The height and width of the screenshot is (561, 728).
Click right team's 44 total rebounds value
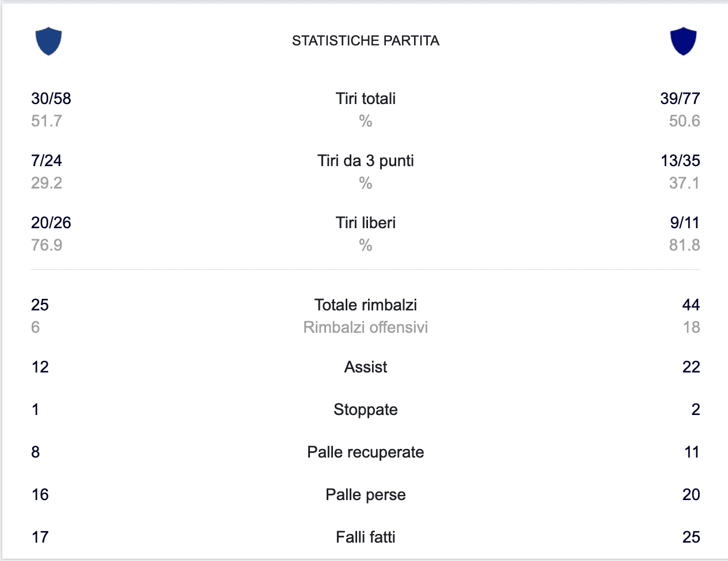coord(691,305)
